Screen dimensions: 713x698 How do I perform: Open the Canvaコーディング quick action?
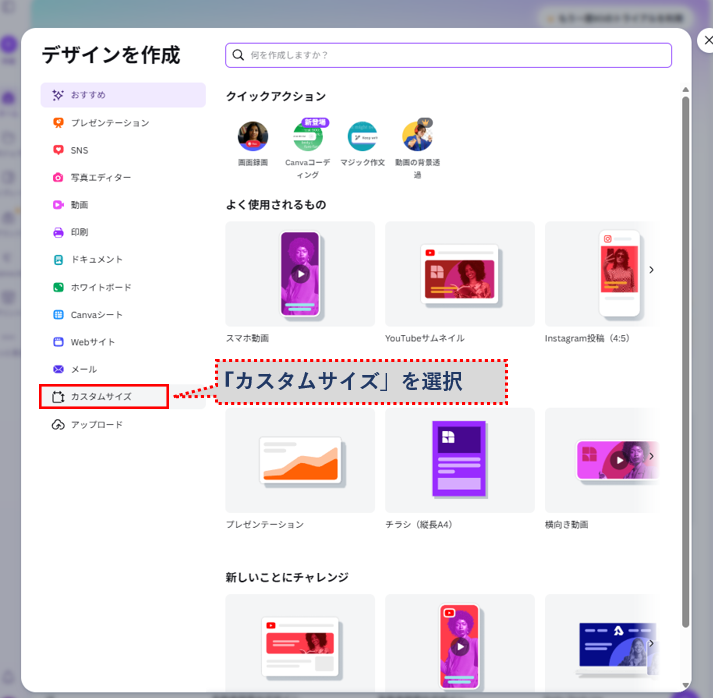pyautogui.click(x=307, y=136)
